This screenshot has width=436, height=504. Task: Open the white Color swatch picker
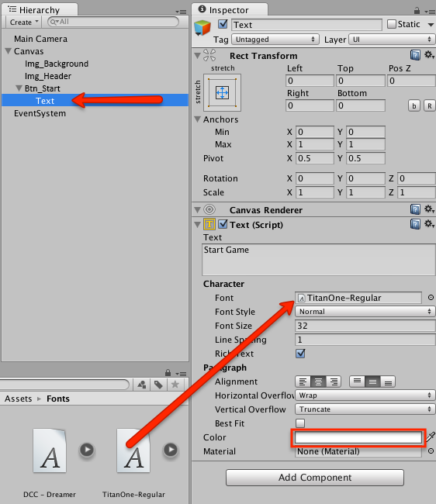point(358,437)
